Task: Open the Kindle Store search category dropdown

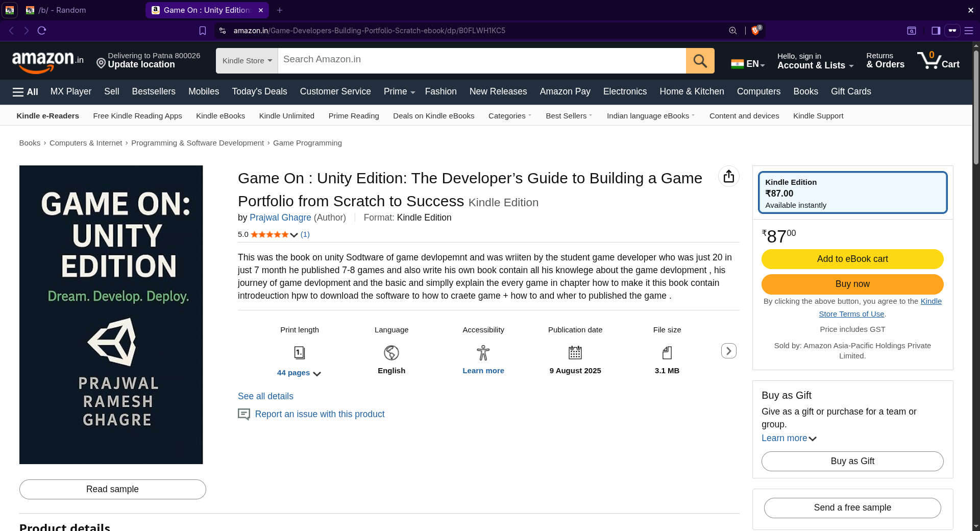Action: click(247, 61)
